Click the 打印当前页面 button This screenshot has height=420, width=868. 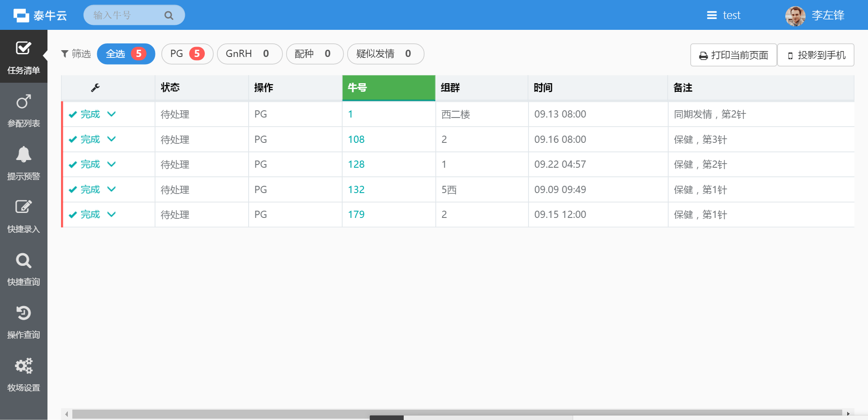tap(733, 55)
